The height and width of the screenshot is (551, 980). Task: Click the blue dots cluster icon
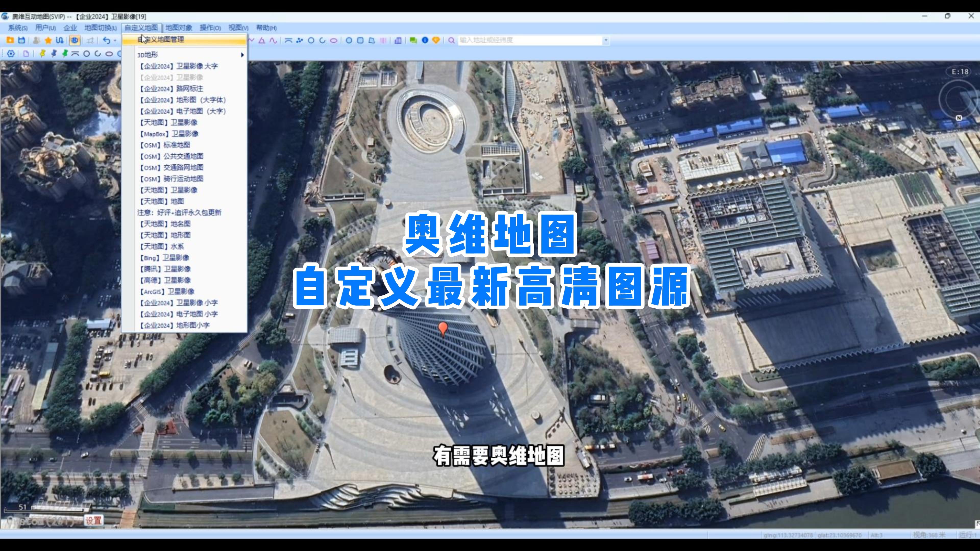pos(300,40)
